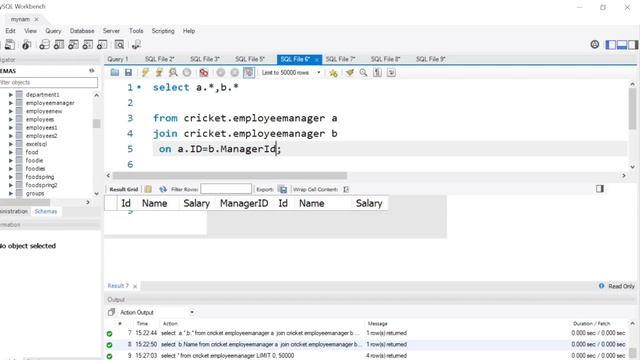The height and width of the screenshot is (360, 640).
Task: Export recordset to file icon
Action: [282, 189]
